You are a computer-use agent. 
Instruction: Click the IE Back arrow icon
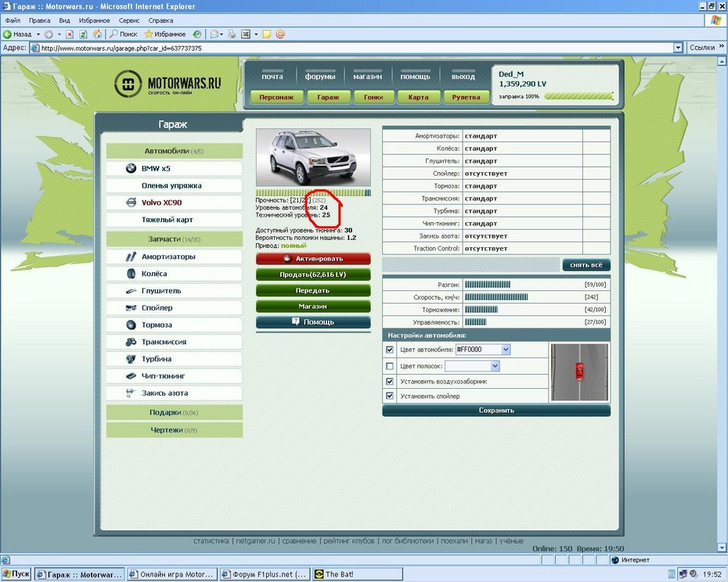coord(7,34)
